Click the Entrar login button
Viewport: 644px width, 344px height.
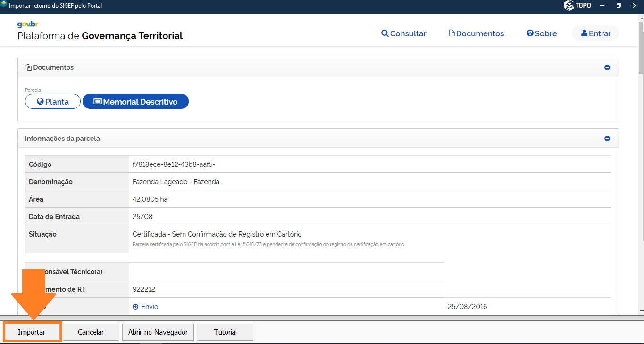coord(596,33)
